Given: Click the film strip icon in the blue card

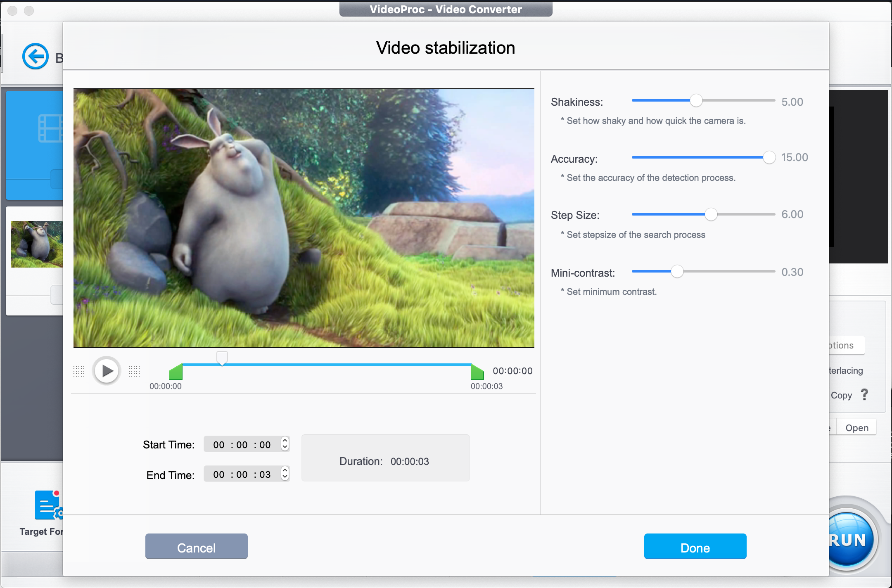Looking at the screenshot, I should (50, 128).
